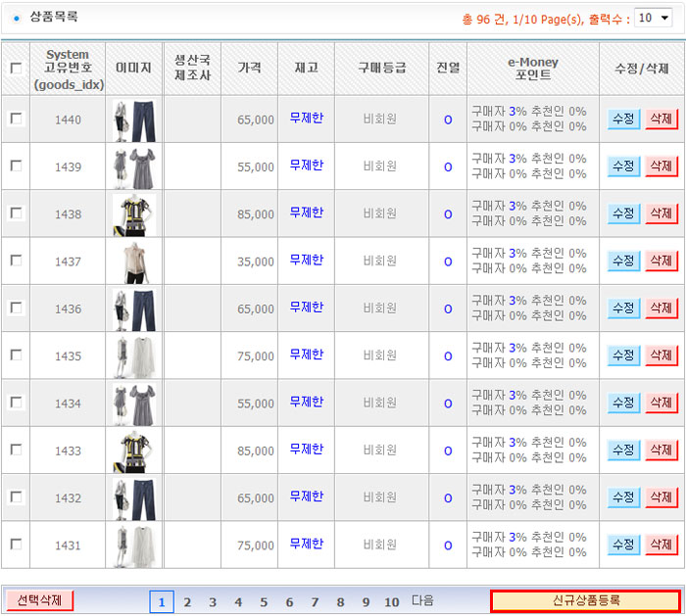
Task: Check the box for product 1434
Action: (16, 403)
